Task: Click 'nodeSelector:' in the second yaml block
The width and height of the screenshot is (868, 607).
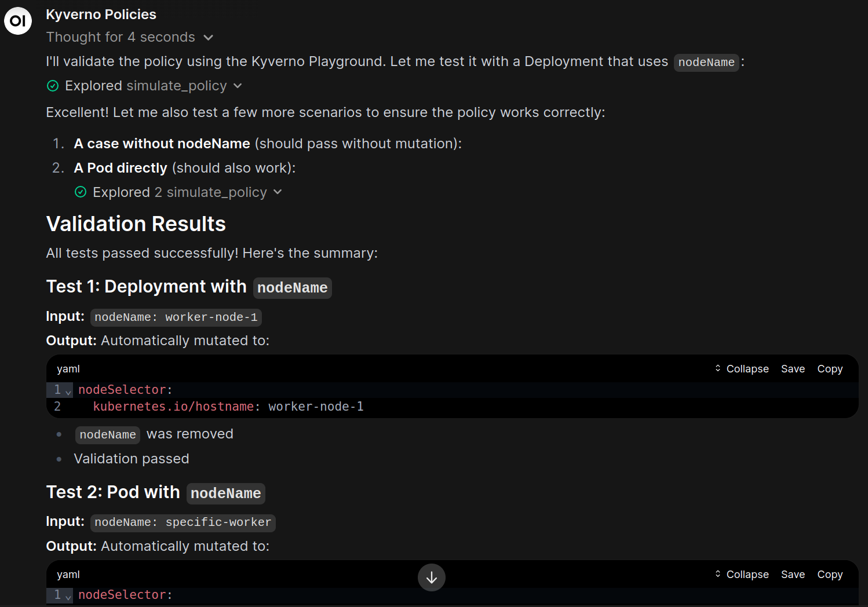Action: pos(126,595)
